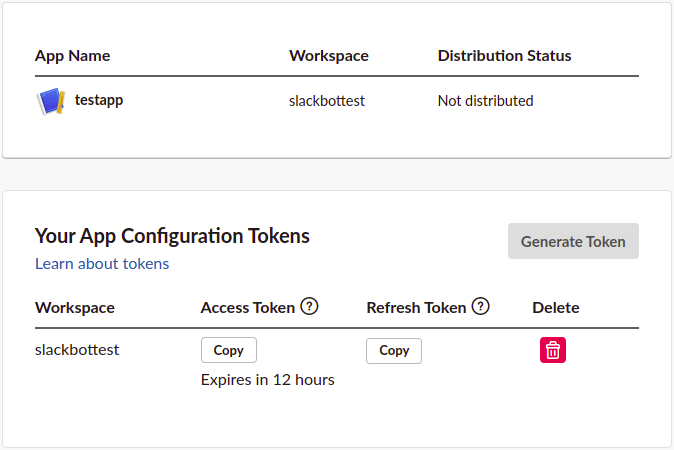This screenshot has width=674, height=450.
Task: Click the App Name column header
Action: pos(72,56)
